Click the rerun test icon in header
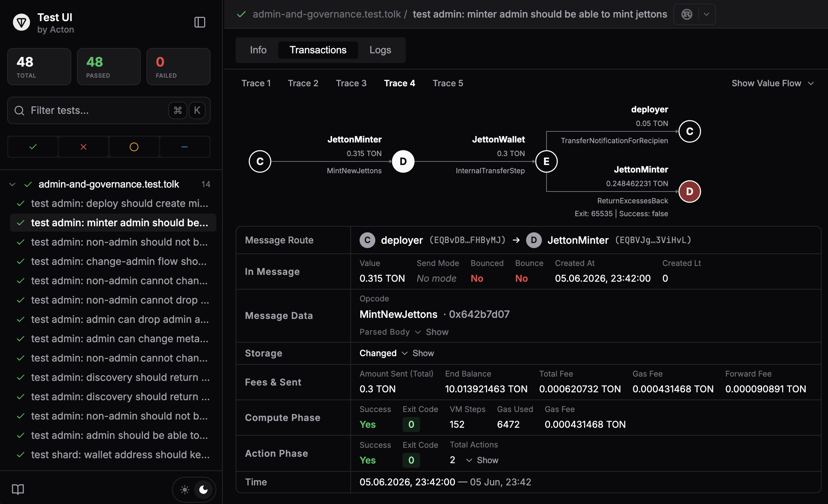The width and height of the screenshot is (828, 504). pos(687,14)
